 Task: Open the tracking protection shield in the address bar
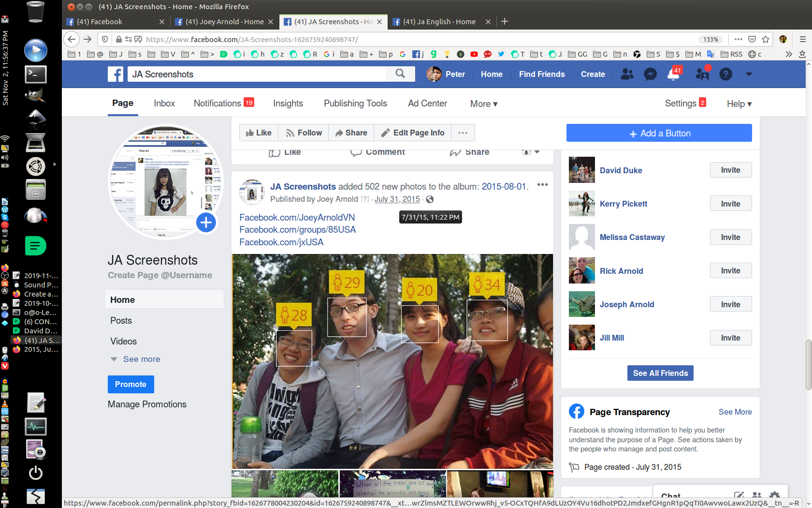(104, 39)
